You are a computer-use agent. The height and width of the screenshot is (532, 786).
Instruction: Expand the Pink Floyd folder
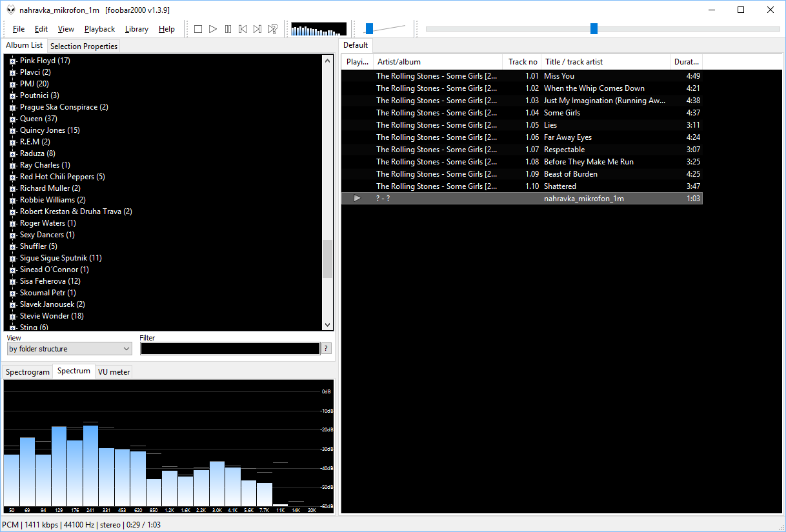click(12, 61)
